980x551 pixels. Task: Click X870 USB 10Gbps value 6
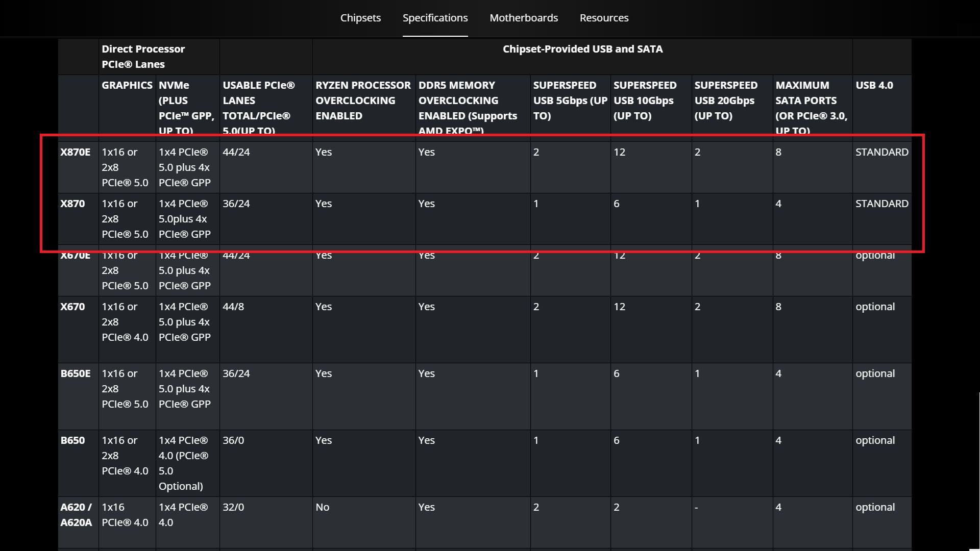point(617,204)
